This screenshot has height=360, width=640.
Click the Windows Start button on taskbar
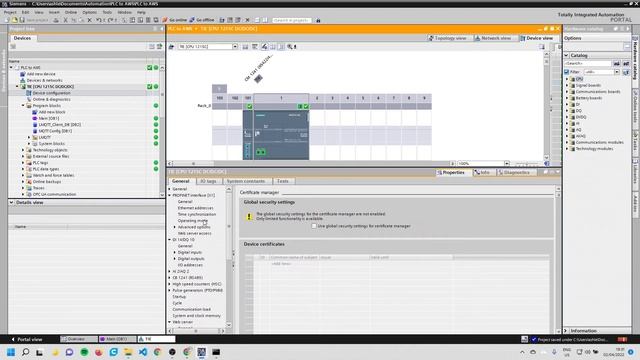tap(11, 352)
